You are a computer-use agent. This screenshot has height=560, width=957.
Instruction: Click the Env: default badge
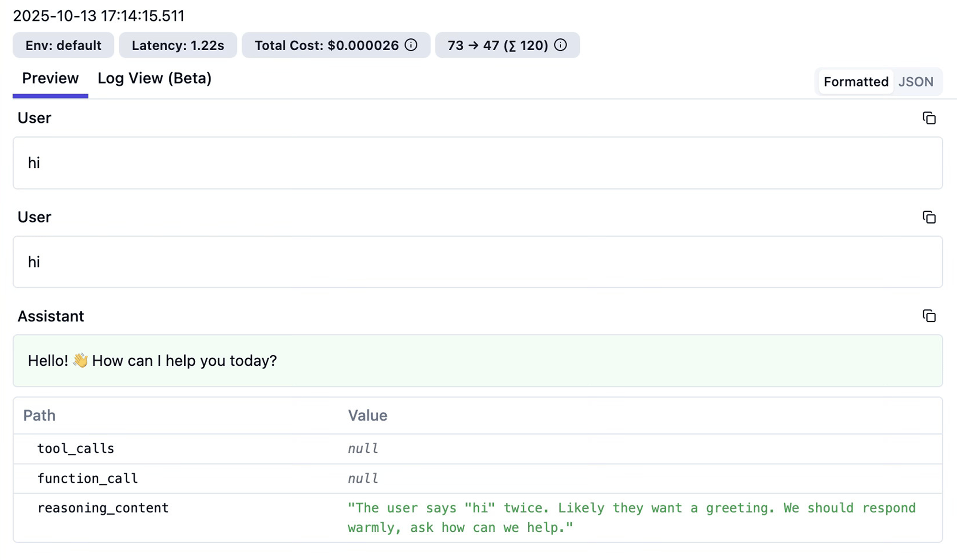point(63,45)
